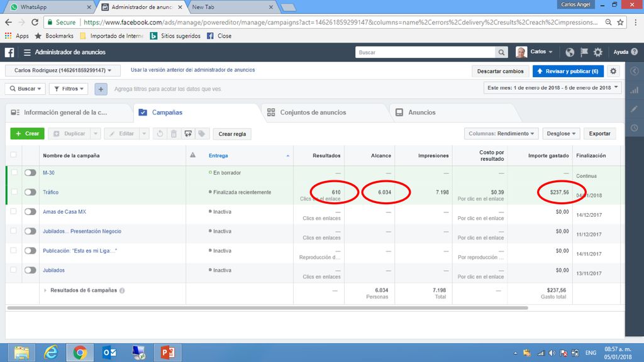Toggle the Tráfico campaign switch

[30, 192]
